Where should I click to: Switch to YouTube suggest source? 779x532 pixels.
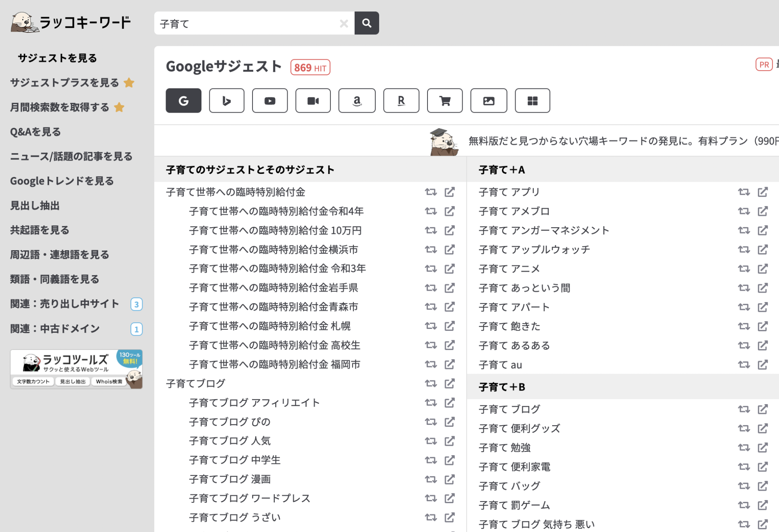270,101
